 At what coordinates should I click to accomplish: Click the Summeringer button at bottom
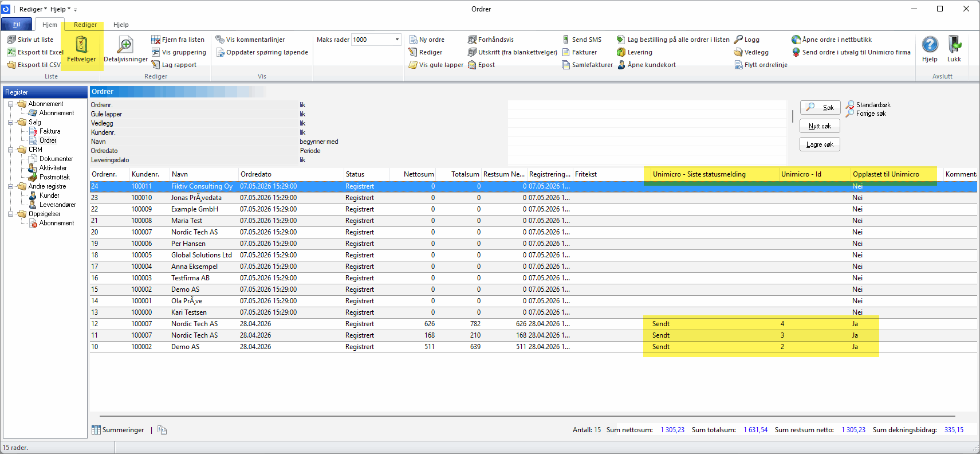[119, 430]
